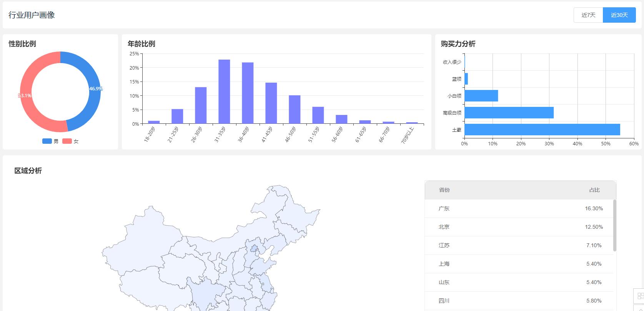Click the 5.40% value in 上海 row
The image size is (644, 311).
coord(594,264)
